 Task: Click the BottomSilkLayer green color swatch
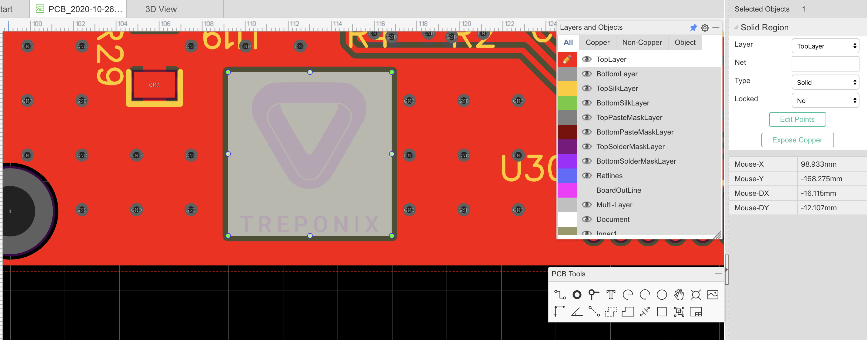(567, 102)
